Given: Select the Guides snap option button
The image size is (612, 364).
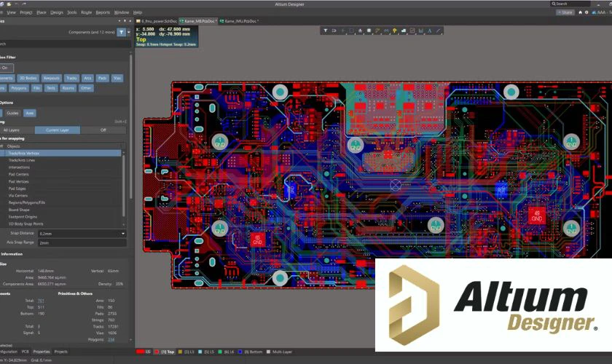Looking at the screenshot, I should click(12, 113).
